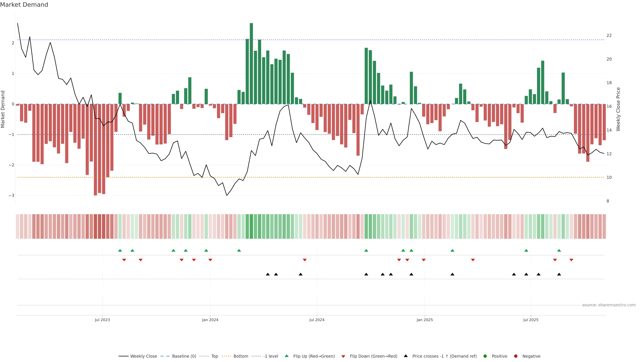644x362 pixels.
Task: Click the leftmost green flip-up marker
Action: click(x=120, y=250)
